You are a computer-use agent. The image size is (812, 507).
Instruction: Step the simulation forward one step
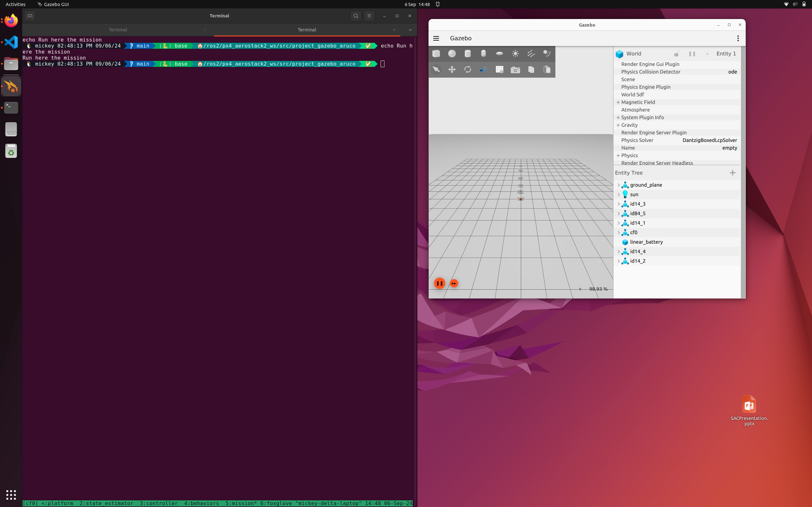click(454, 283)
